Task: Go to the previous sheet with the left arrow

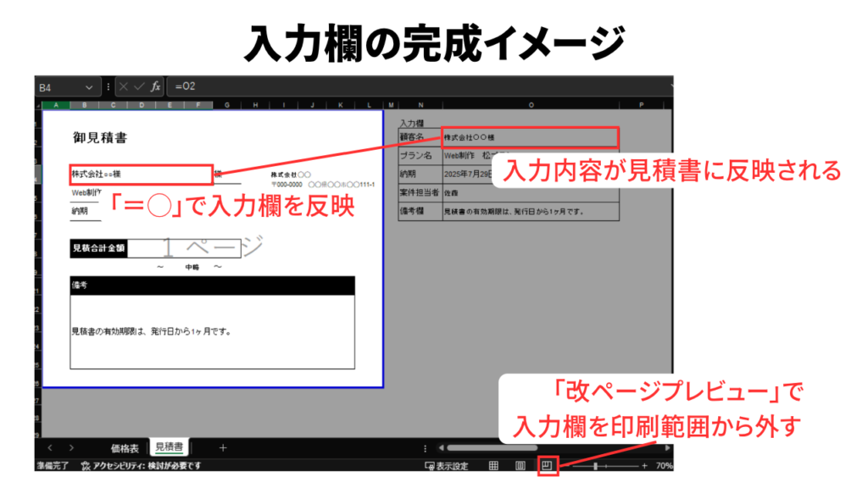Action: click(50, 447)
